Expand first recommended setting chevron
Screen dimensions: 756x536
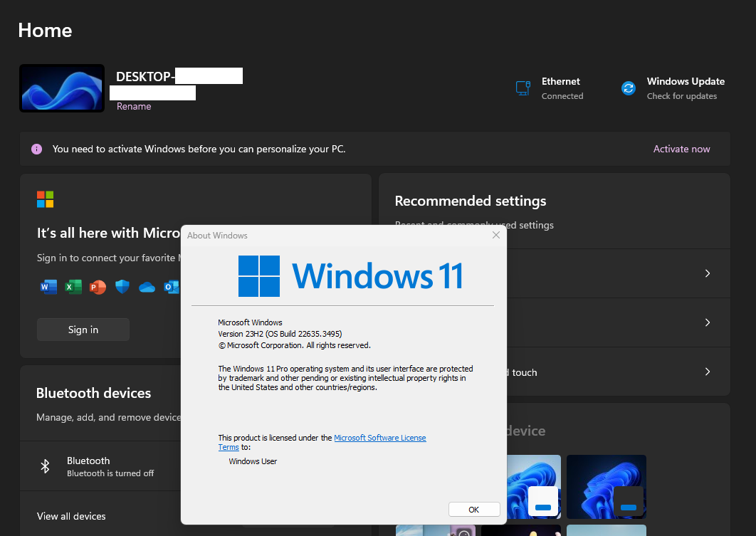(x=708, y=273)
